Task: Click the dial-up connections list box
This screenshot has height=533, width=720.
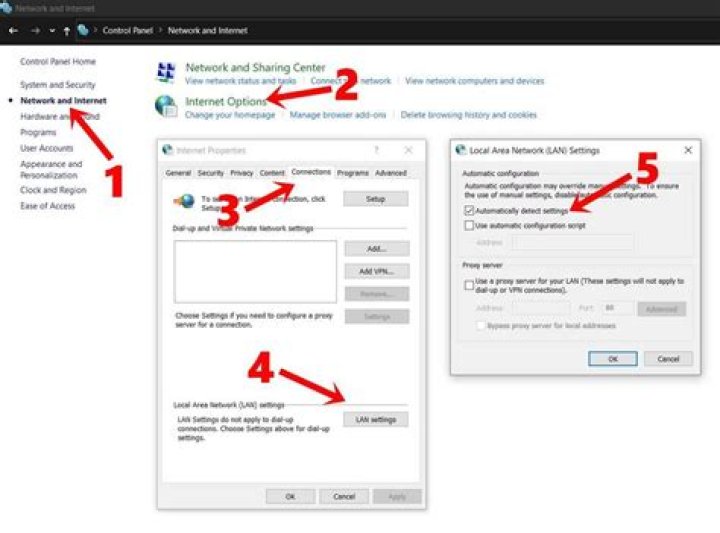Action: coord(255,271)
